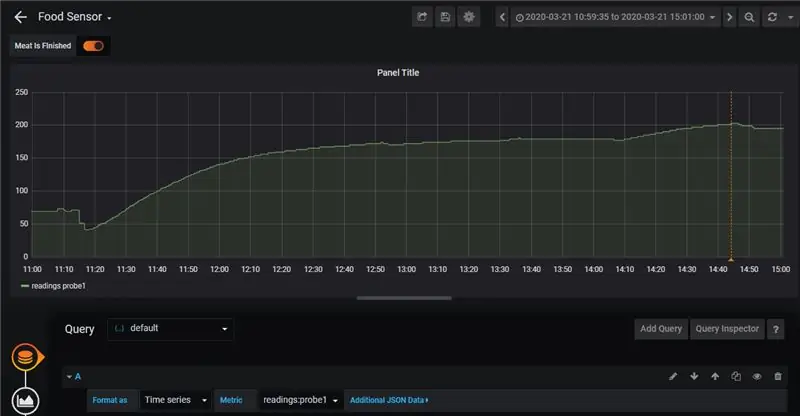
Task: Open the query help question mark
Action: pyautogui.click(x=776, y=329)
